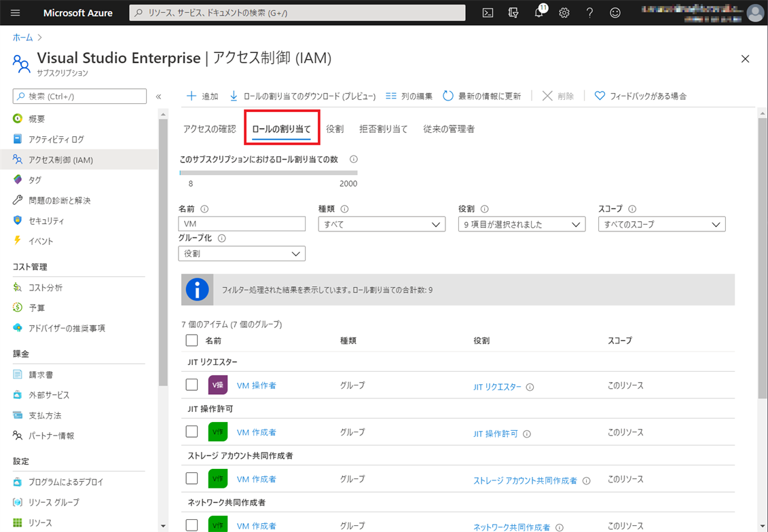Click the 外部サービス icon
Image resolution: width=768 pixels, height=532 pixels.
(18, 394)
